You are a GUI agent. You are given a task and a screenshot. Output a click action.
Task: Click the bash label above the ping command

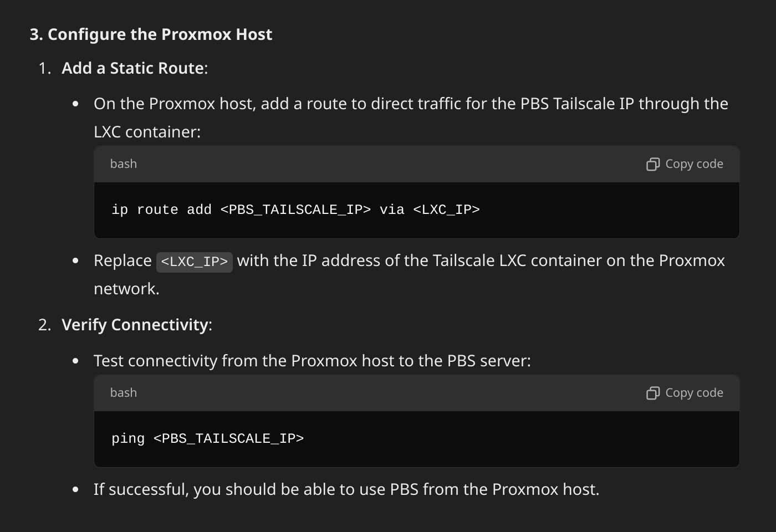point(124,393)
